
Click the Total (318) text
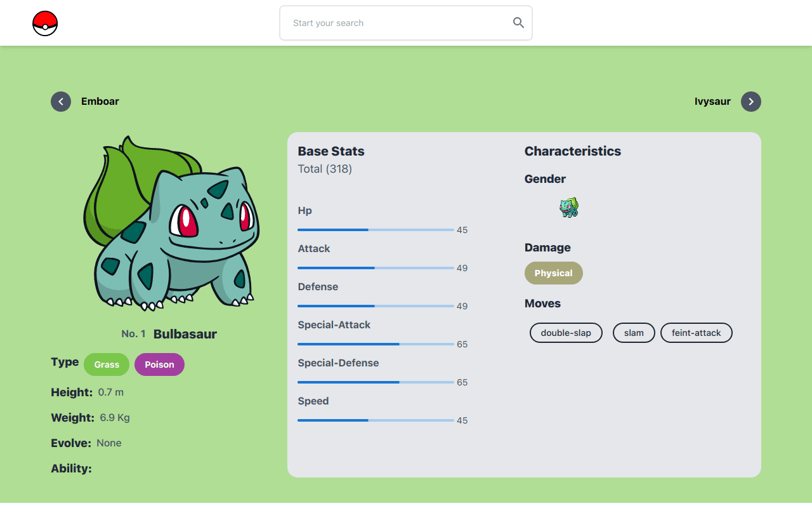tap(325, 169)
